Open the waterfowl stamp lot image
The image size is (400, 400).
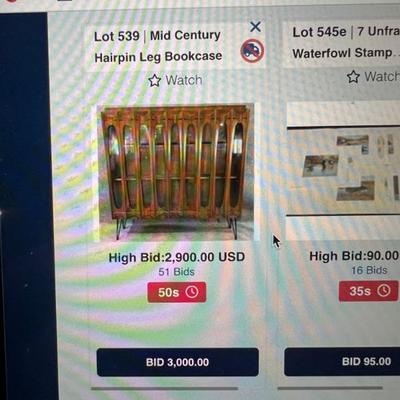[343, 171]
